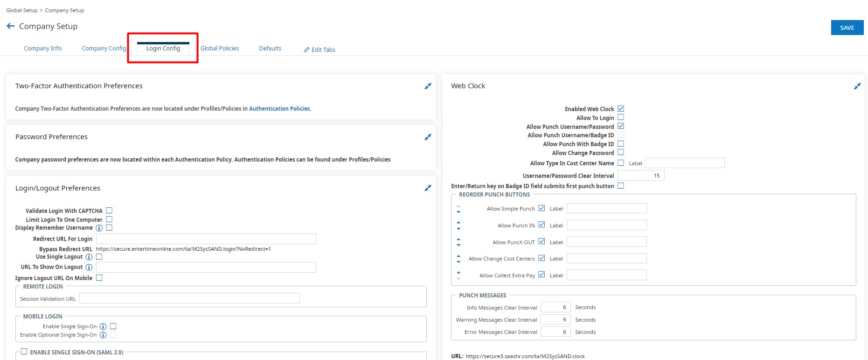Screen dimensions: 868x360
Task: Click info icon next to Display Remember Username
Action: pos(99,228)
